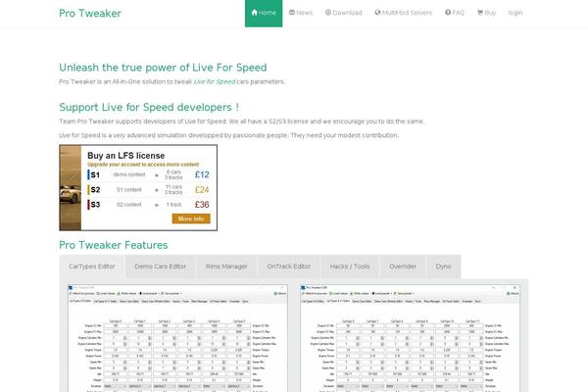The width and height of the screenshot is (588, 392).
Task: Click the £24 price
Action: (202, 190)
